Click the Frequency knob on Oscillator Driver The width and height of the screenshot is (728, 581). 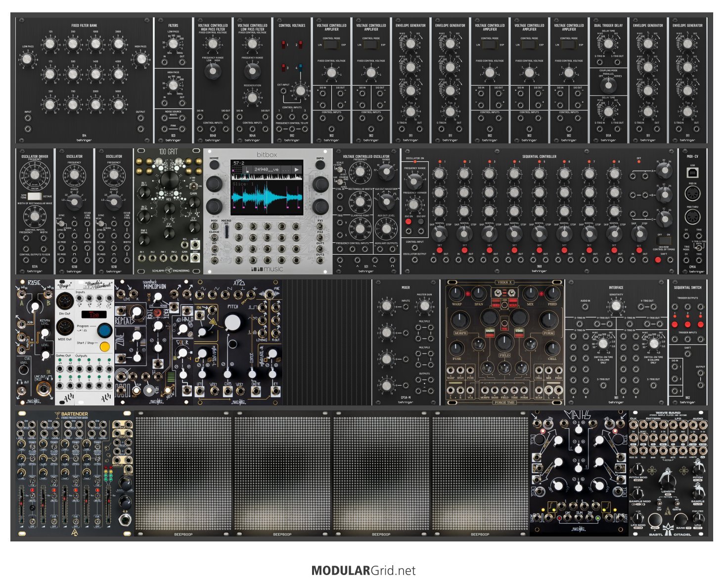coord(35,175)
